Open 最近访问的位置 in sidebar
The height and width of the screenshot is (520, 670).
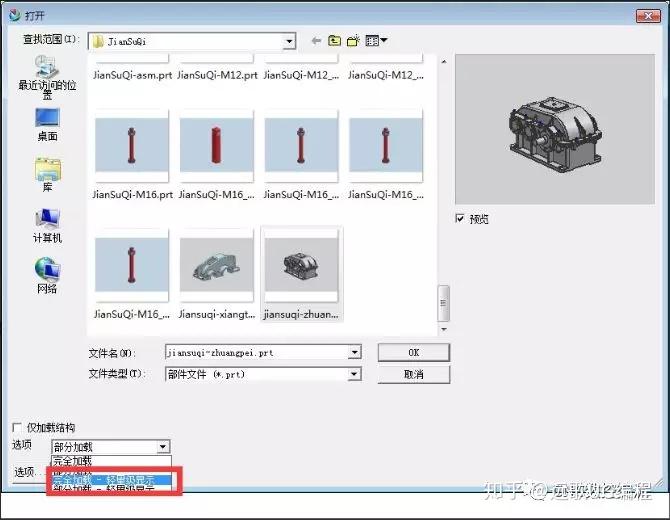(47, 78)
